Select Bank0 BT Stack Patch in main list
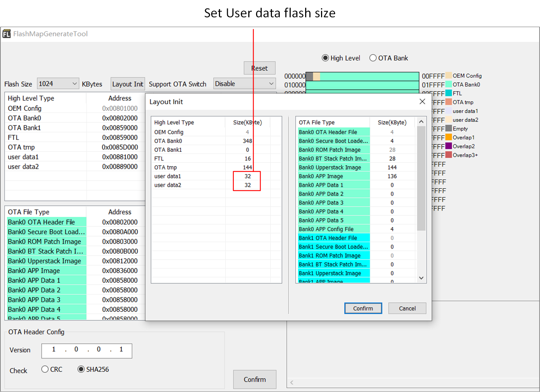Screen dimensions: 540x392 (46, 251)
